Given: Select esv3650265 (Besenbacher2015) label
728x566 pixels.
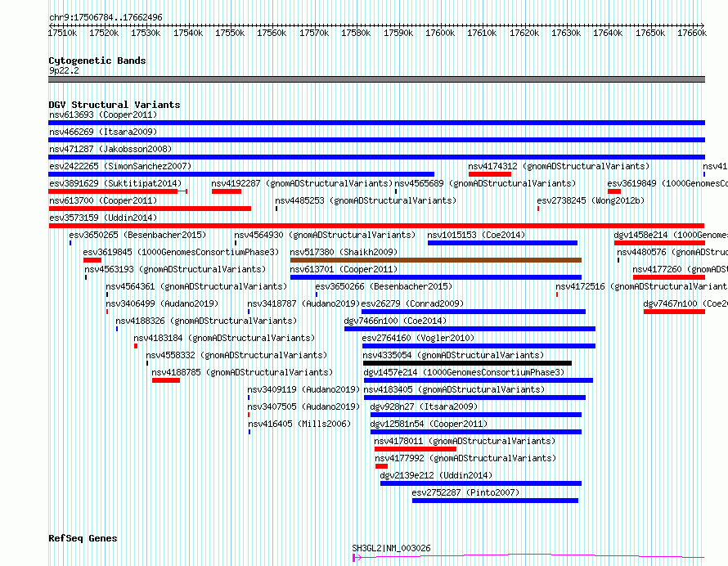Looking at the screenshot, I should point(137,235).
